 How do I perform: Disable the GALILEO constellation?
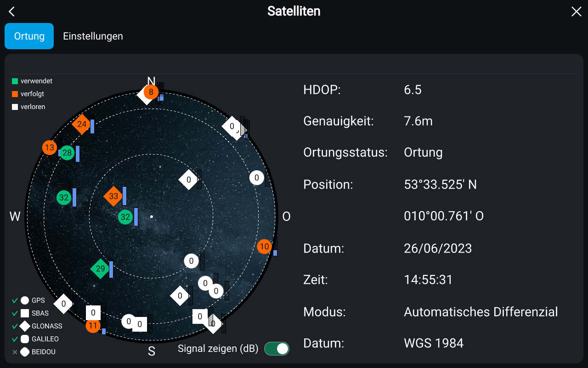pos(15,339)
